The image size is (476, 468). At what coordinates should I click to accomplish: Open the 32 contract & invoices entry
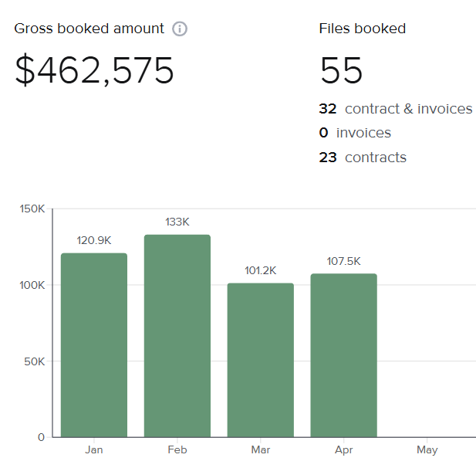click(395, 109)
